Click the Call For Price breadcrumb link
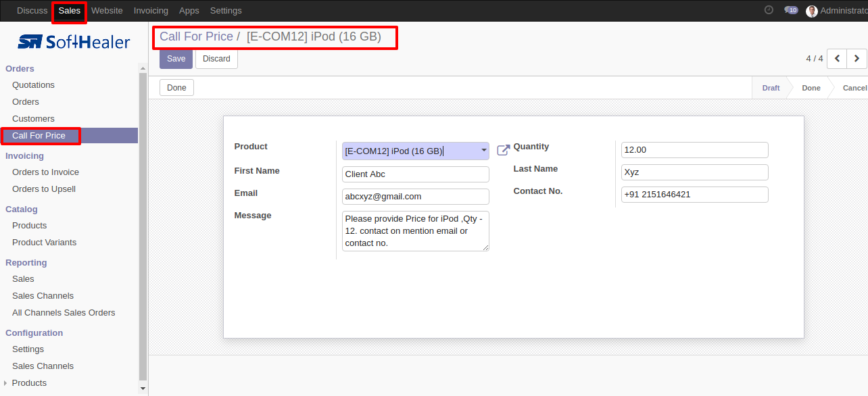The width and height of the screenshot is (868, 396). pos(196,36)
